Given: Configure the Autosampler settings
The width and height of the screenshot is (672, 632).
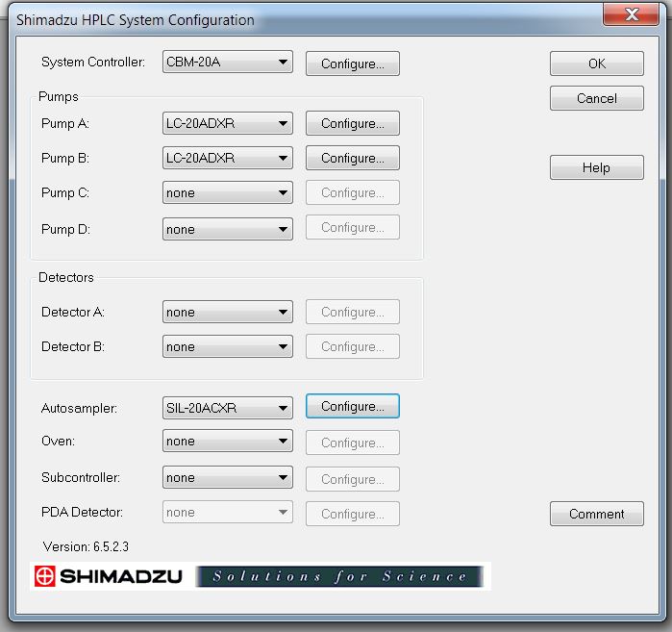Looking at the screenshot, I should (352, 406).
